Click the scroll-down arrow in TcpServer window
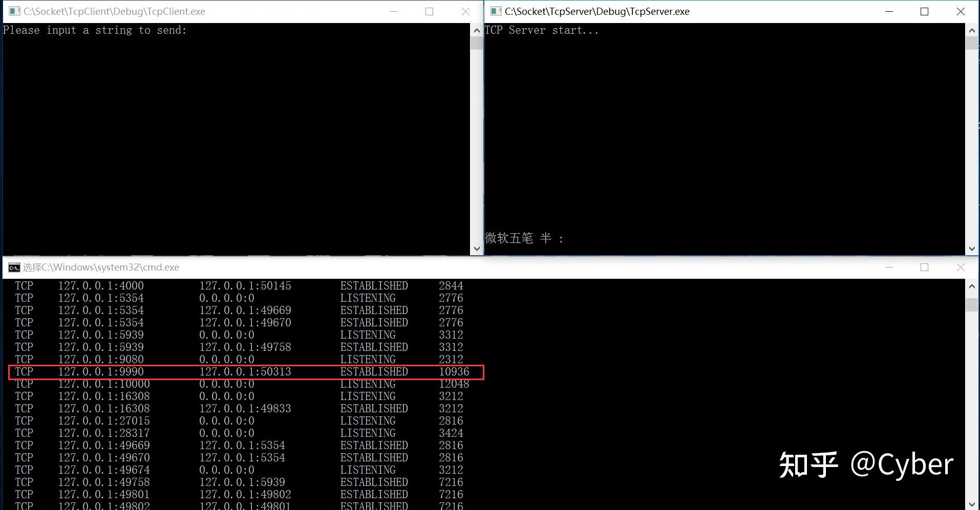 [x=971, y=249]
